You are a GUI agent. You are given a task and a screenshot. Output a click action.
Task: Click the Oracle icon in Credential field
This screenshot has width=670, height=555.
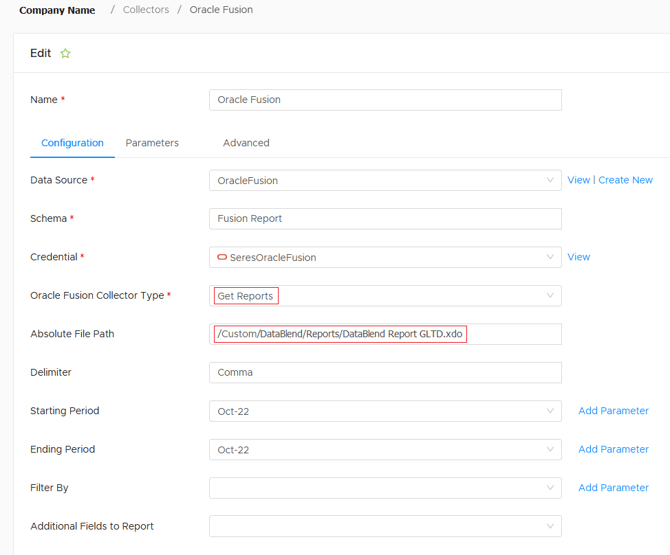[222, 257]
